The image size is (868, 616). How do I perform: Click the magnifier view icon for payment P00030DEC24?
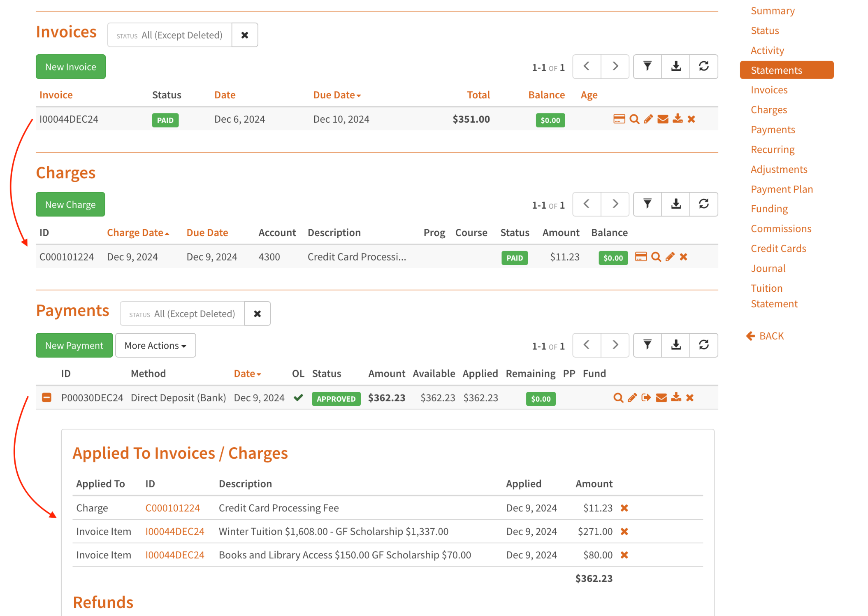(618, 397)
